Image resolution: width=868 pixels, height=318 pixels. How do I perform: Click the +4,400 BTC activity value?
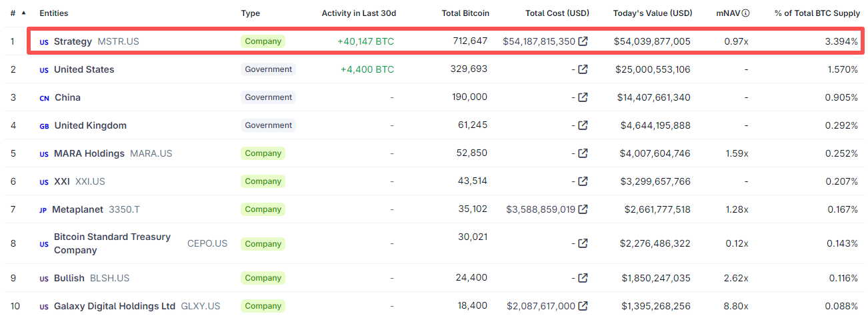(367, 69)
